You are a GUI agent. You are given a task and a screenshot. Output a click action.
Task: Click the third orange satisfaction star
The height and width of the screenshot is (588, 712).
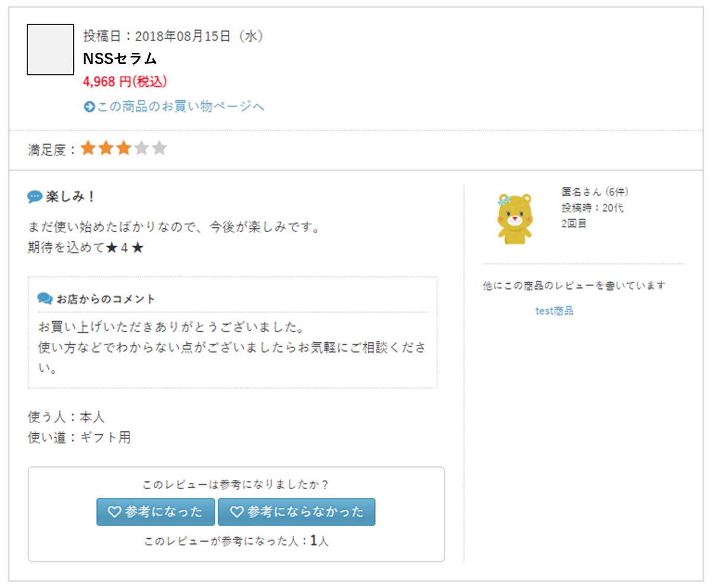coord(123,148)
